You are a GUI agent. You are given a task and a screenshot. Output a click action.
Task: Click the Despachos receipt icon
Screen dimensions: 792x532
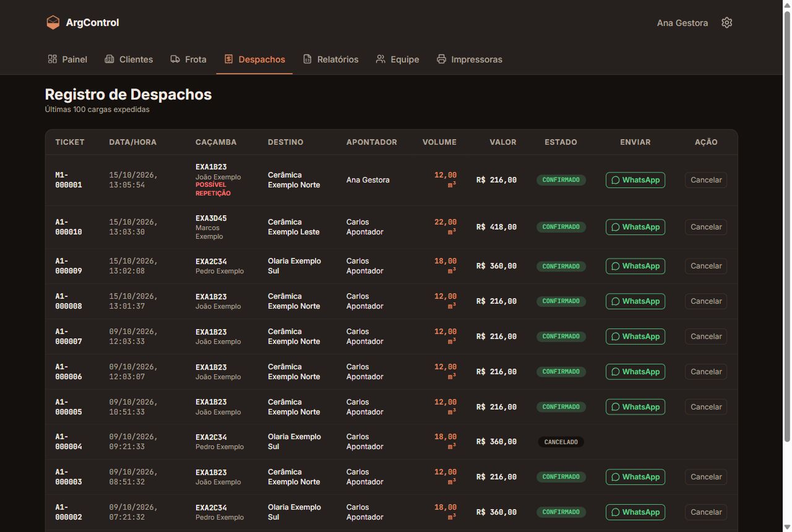pos(228,59)
